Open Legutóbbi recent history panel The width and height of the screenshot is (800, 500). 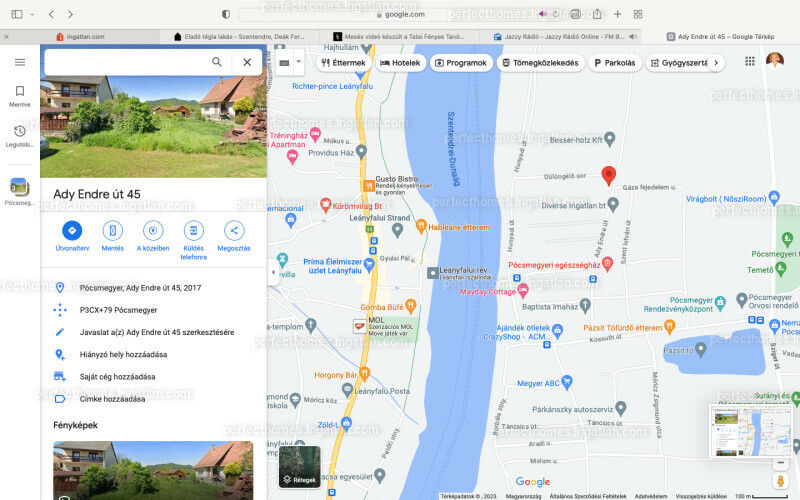click(20, 136)
